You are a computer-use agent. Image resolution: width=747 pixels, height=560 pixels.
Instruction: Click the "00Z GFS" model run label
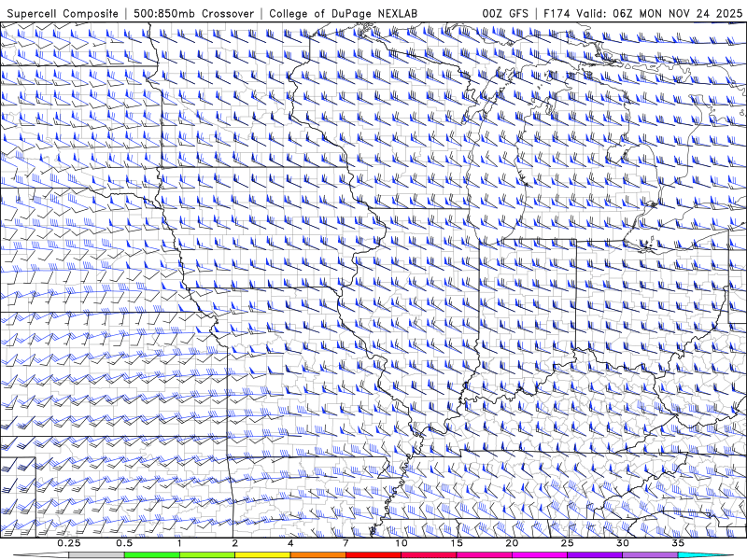tap(505, 13)
